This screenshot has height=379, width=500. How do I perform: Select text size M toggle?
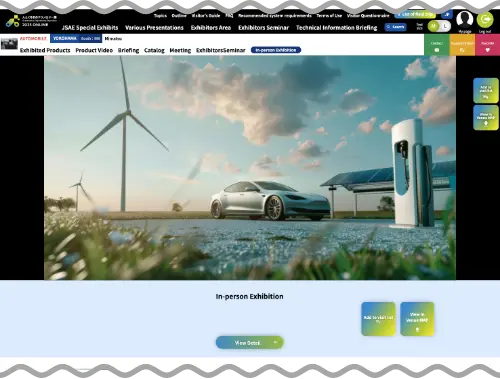coord(433,26)
